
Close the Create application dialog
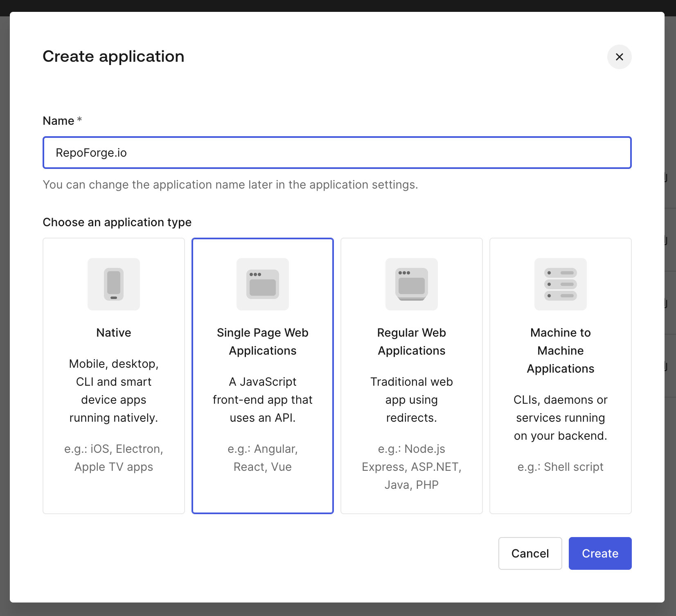coord(619,57)
